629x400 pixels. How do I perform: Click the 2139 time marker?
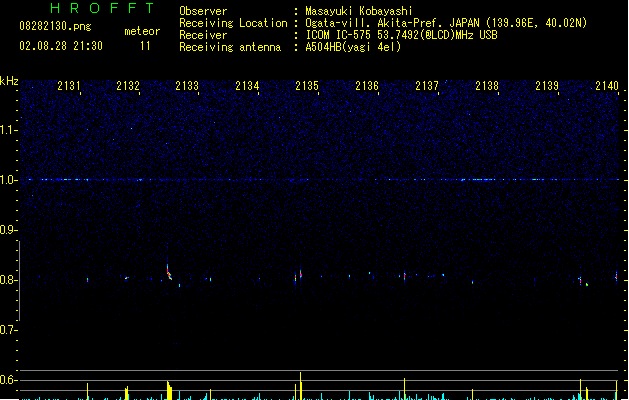click(x=547, y=86)
